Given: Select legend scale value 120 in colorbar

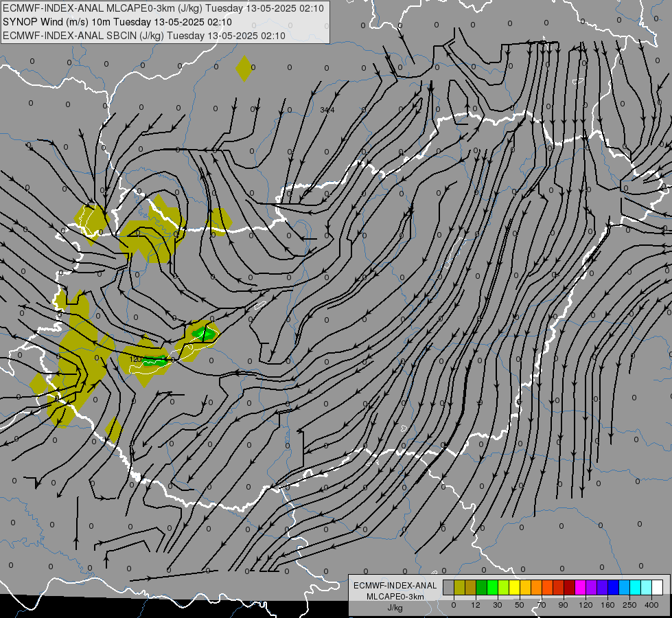Looking at the screenshot, I should pos(586,605).
